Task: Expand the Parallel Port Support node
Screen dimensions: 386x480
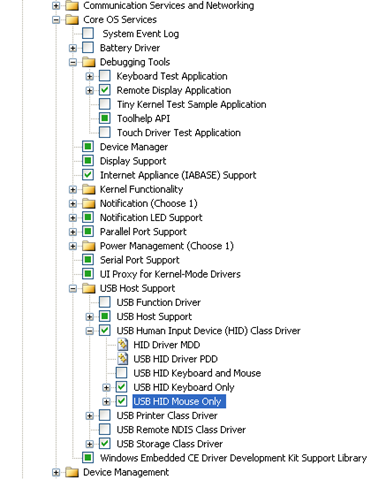Action: pyautogui.click(x=73, y=232)
